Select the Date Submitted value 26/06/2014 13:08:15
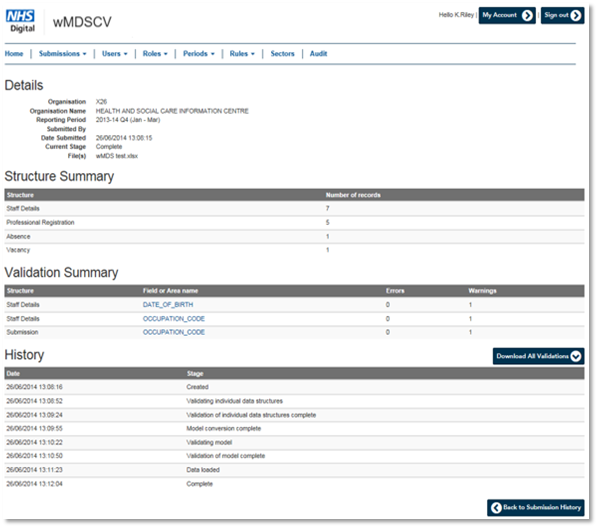Image resolution: width=598 pixels, height=528 pixels. (x=124, y=138)
